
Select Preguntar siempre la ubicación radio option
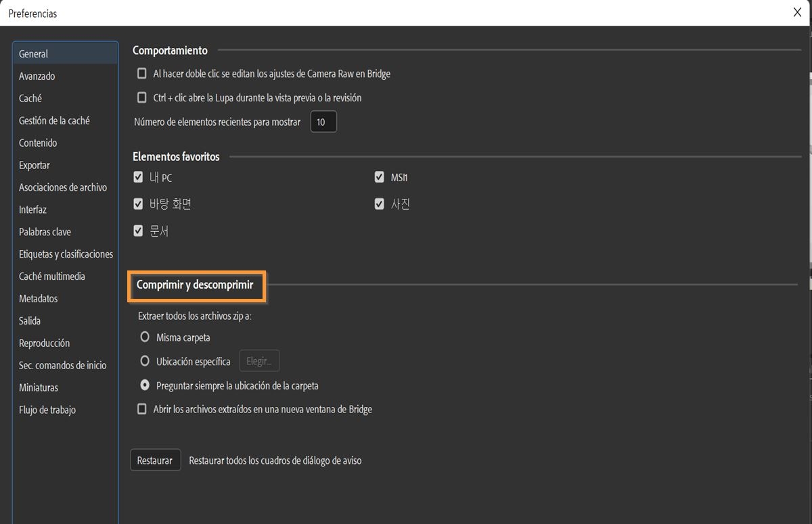tap(144, 385)
